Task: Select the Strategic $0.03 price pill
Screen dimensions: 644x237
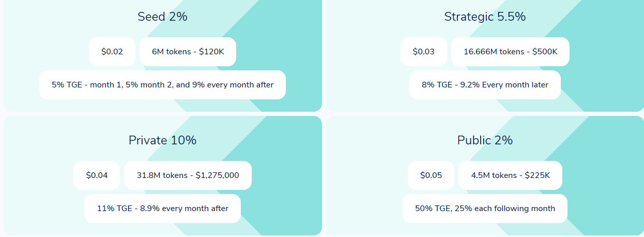Action: (423, 52)
